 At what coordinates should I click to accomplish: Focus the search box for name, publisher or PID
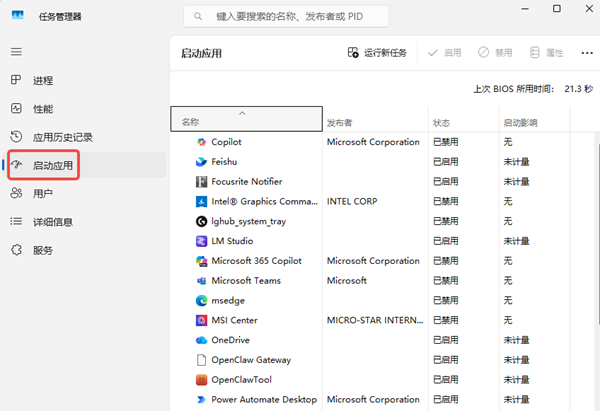pos(286,16)
